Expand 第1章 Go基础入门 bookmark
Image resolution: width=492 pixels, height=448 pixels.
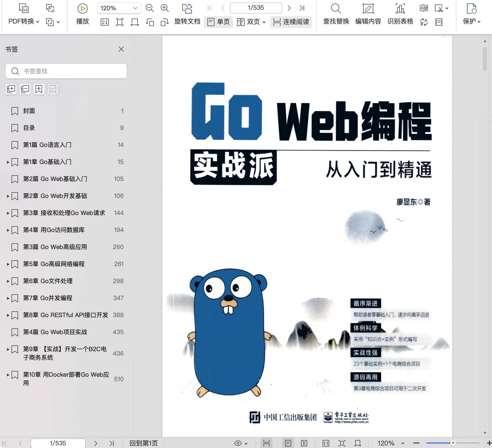(x=8, y=162)
